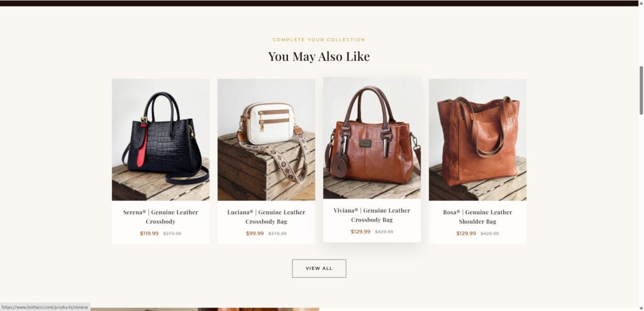Screen dimensions: 644x311
Task: Click the Complete Your Collection label
Action: [x=319, y=40]
